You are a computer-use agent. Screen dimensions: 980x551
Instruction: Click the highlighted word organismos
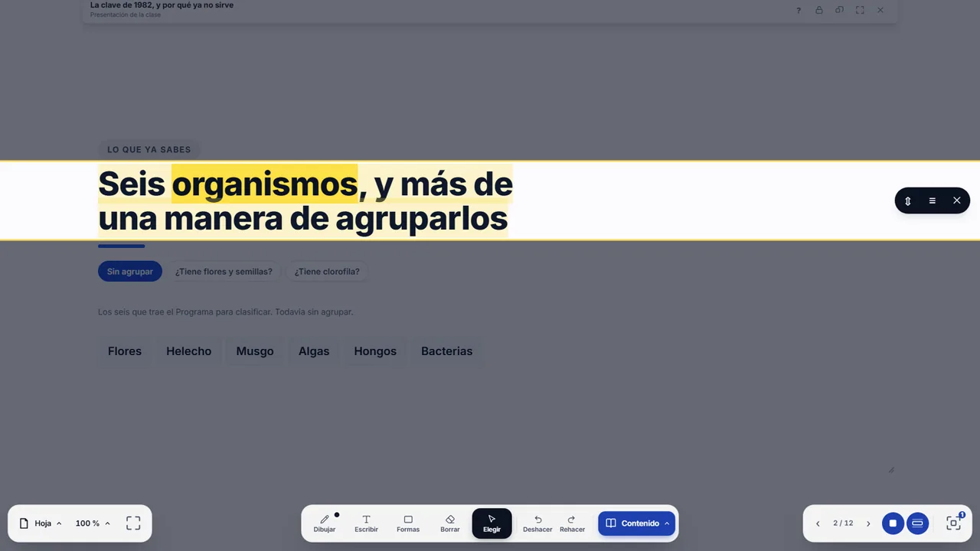[x=265, y=184]
